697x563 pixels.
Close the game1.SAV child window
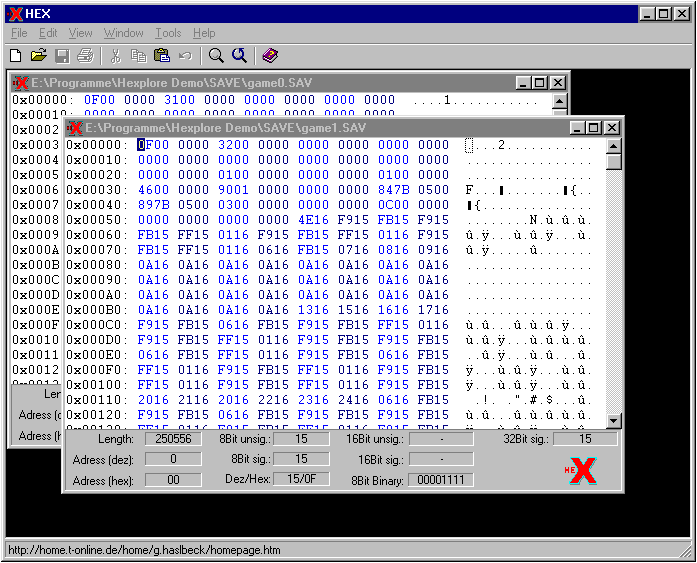(x=612, y=128)
